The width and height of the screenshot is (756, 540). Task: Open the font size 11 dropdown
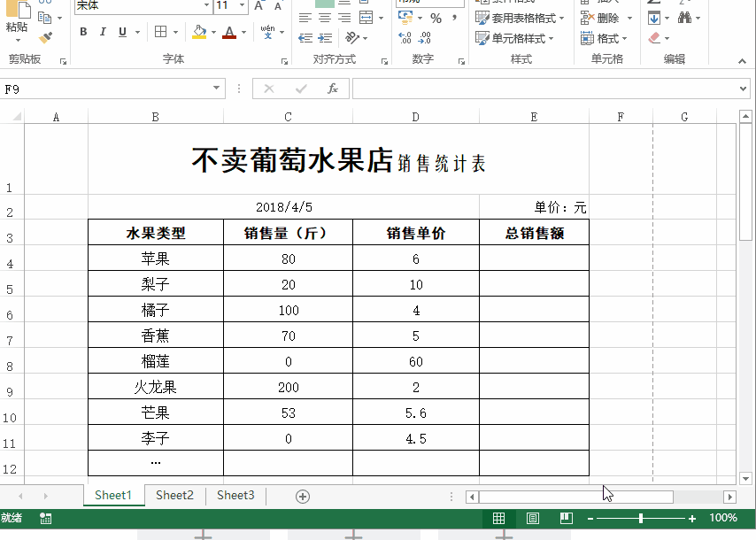click(243, 5)
